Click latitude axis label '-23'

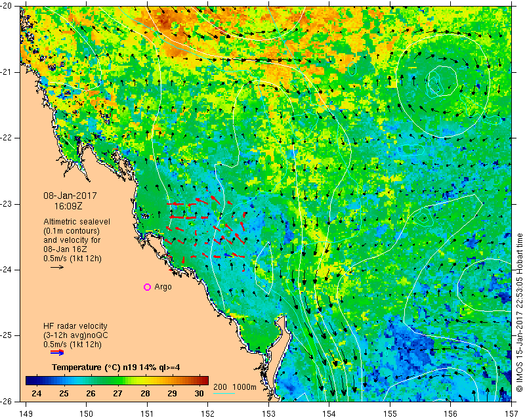click(x=7, y=204)
